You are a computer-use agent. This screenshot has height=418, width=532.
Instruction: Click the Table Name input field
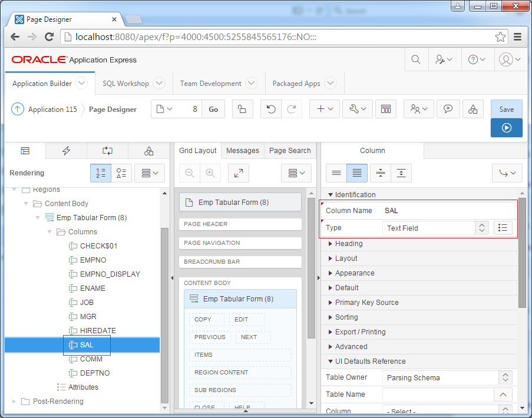[438, 394]
